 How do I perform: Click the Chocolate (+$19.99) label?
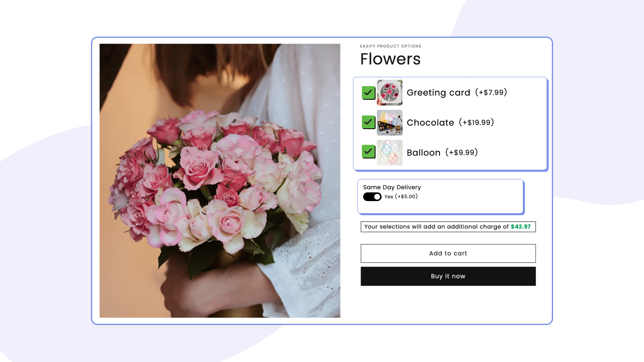pyautogui.click(x=450, y=122)
